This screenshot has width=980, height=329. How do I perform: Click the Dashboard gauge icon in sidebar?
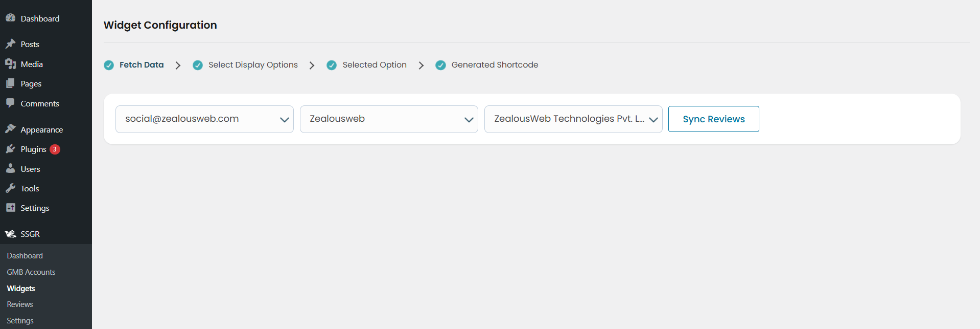(10, 18)
